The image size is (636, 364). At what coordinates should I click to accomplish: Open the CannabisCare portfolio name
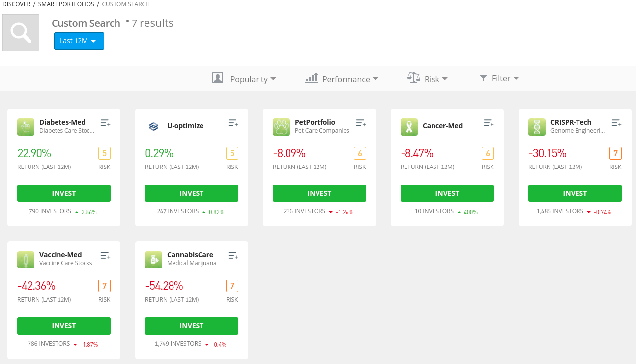pos(190,255)
